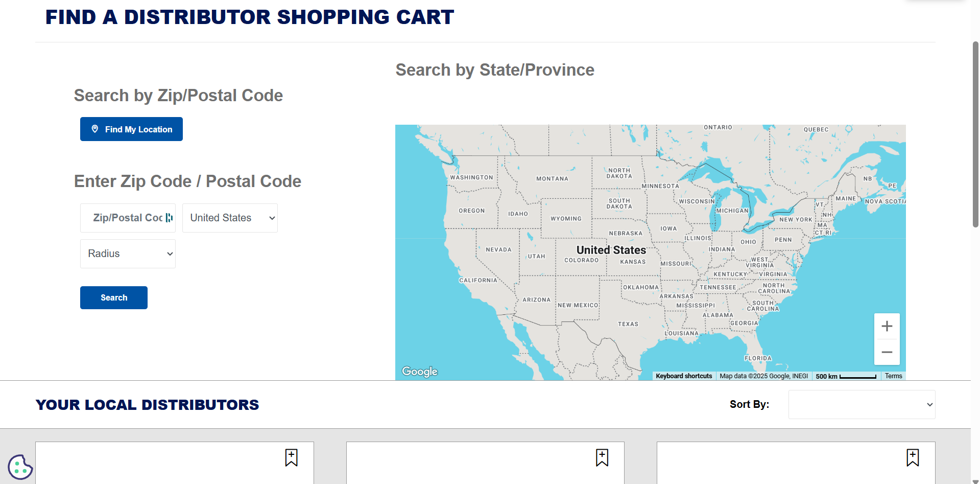This screenshot has width=980, height=484.
Task: Click the Search button
Action: pos(113,297)
